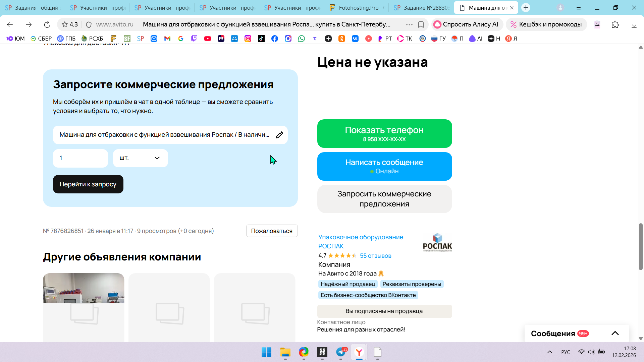This screenshot has height=362, width=644.
Task: Toggle the 'Вы подписаны на продавца' subscription
Action: coord(384,311)
